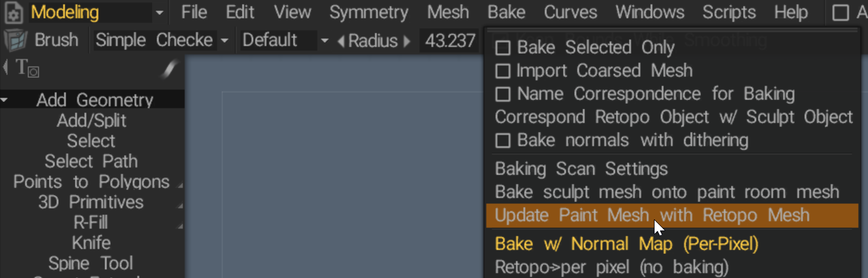Viewport: 868px width, 278px height.
Task: Click the left arrow beside Radius
Action: pos(341,41)
